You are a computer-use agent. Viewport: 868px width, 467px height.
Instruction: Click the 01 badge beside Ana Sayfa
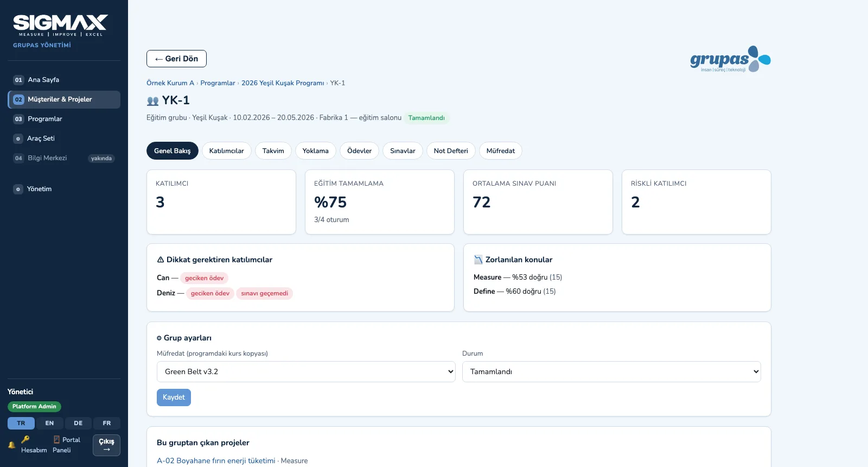pos(18,80)
